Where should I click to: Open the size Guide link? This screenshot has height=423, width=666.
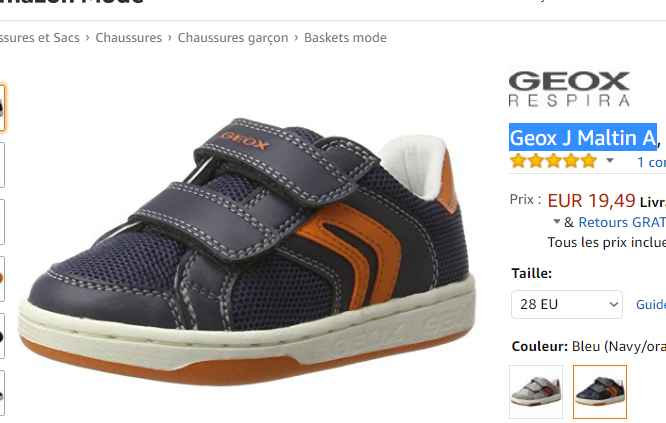click(x=651, y=304)
